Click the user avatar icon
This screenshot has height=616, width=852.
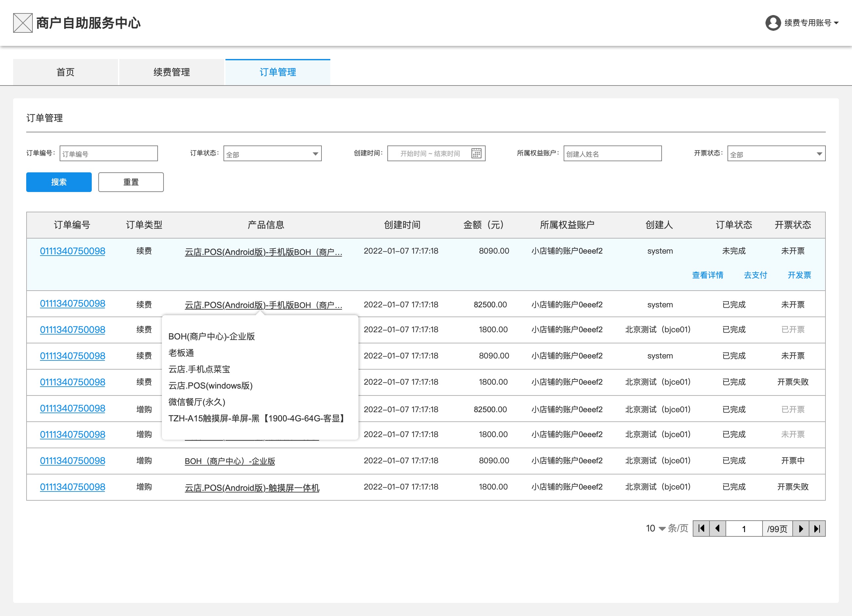click(773, 23)
